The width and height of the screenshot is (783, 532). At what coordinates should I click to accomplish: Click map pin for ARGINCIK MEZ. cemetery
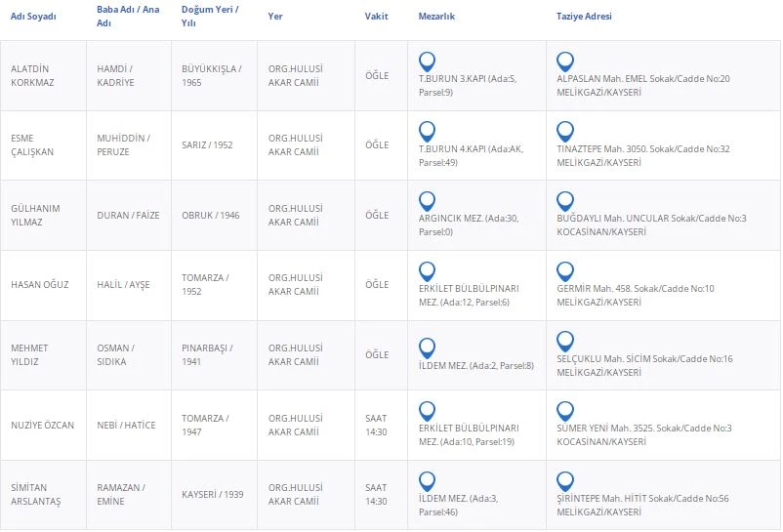(427, 201)
